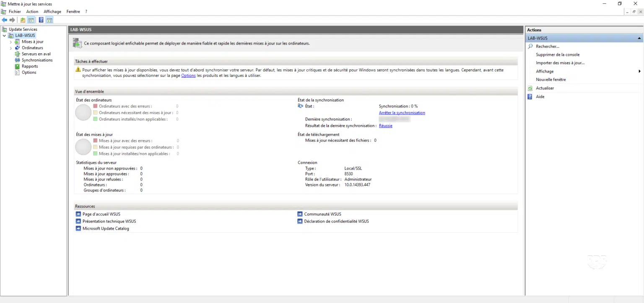Click the yellow warning icon in Tâches à effectuer
Image resolution: width=644 pixels, height=303 pixels.
[78, 70]
